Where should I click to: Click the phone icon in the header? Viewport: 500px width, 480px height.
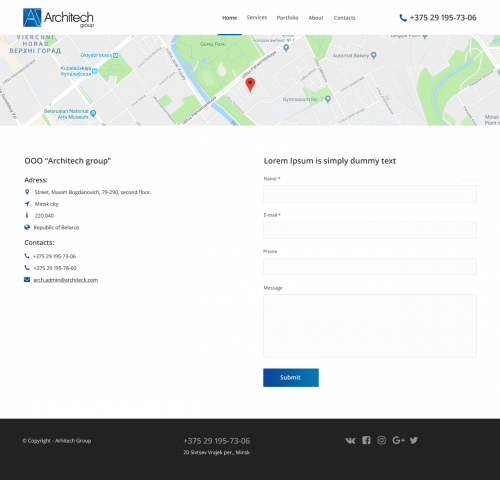[403, 18]
